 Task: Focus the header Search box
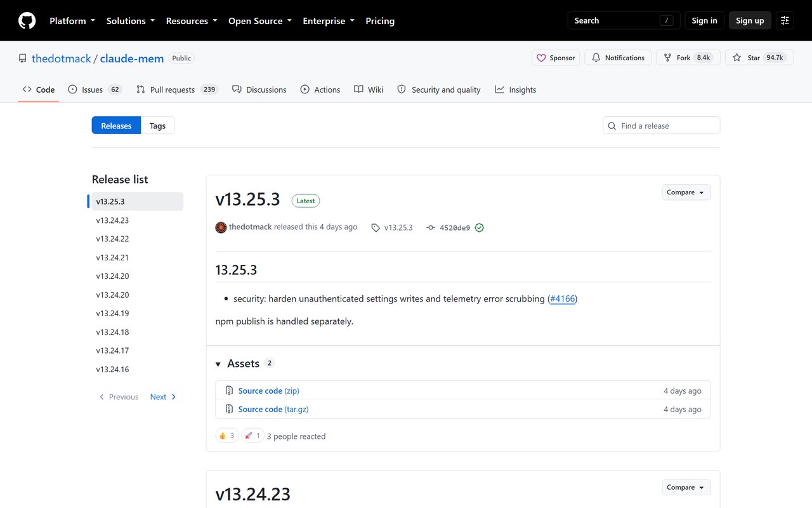(x=624, y=20)
